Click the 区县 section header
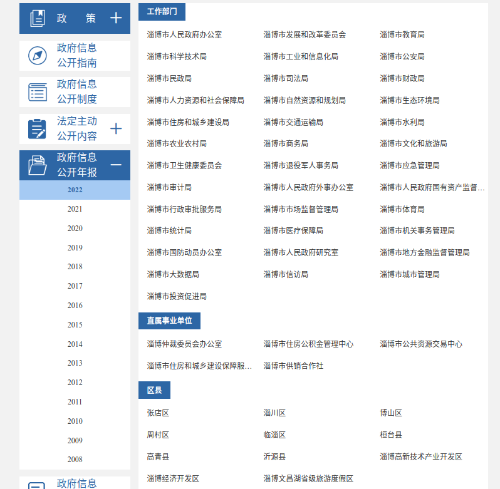 click(154, 390)
